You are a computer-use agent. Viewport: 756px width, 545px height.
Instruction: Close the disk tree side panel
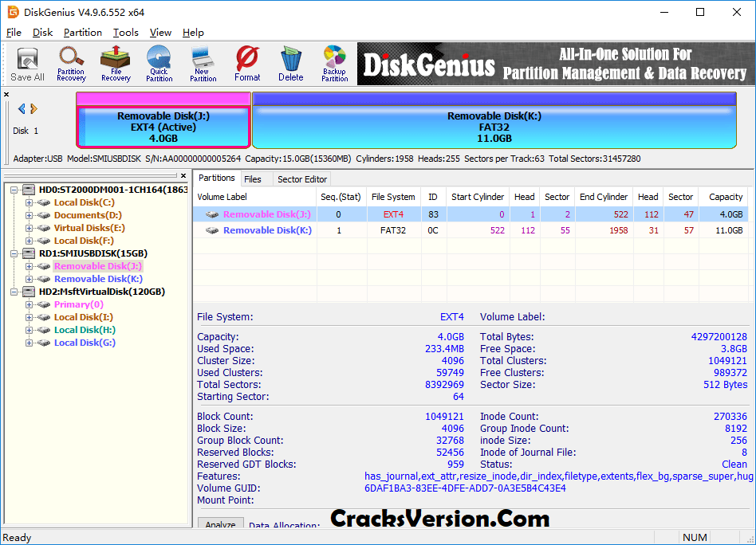coord(183,176)
